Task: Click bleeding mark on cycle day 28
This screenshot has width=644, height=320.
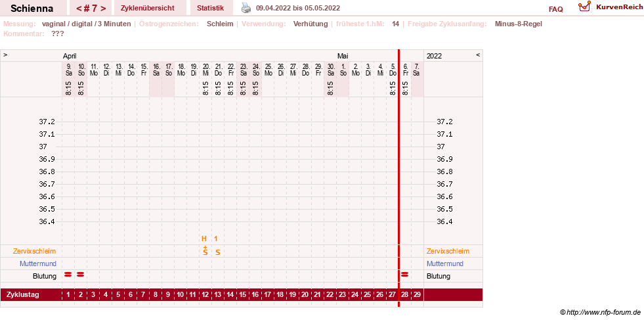Action: point(405,275)
